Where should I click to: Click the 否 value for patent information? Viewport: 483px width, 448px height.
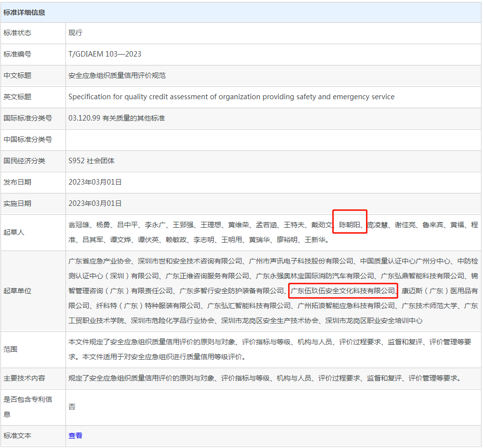[x=72, y=407]
